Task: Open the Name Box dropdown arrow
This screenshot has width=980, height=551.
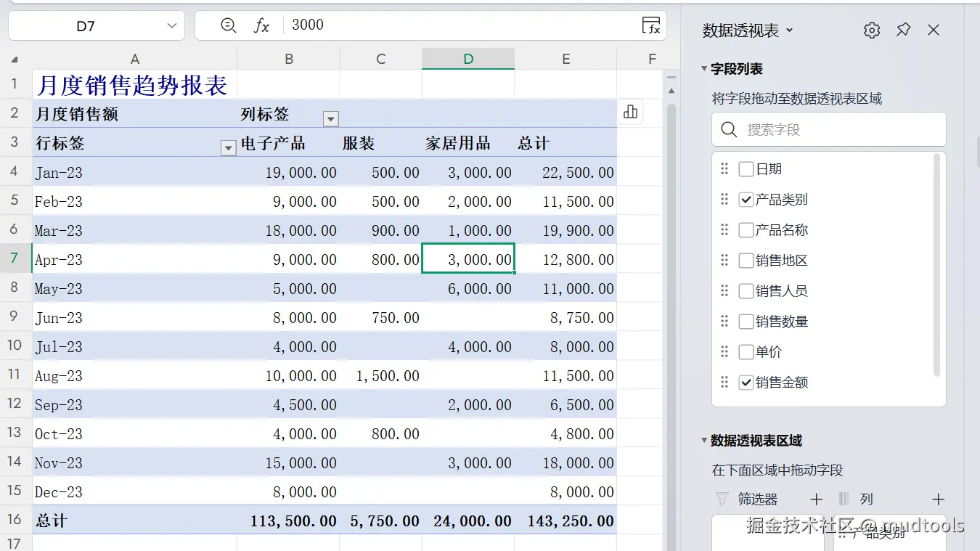Action: point(172,26)
